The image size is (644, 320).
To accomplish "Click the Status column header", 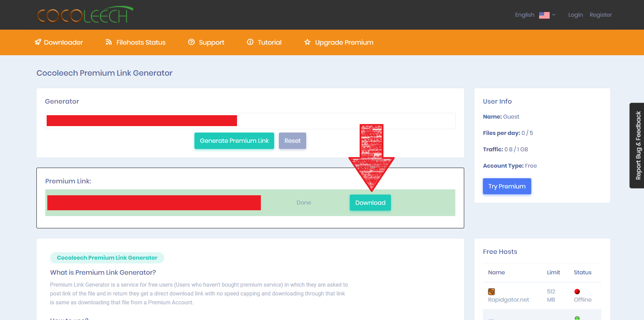I will (583, 273).
